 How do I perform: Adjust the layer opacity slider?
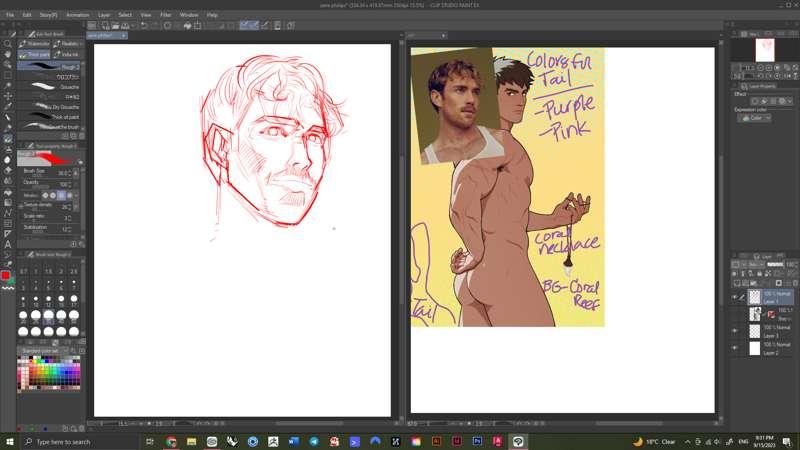point(775,264)
